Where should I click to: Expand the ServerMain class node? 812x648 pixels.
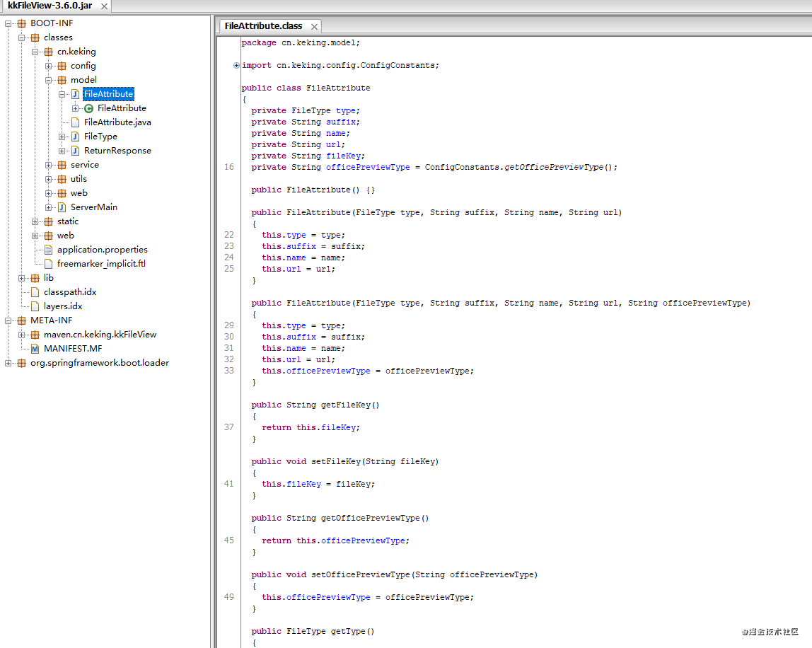pyautogui.click(x=49, y=207)
